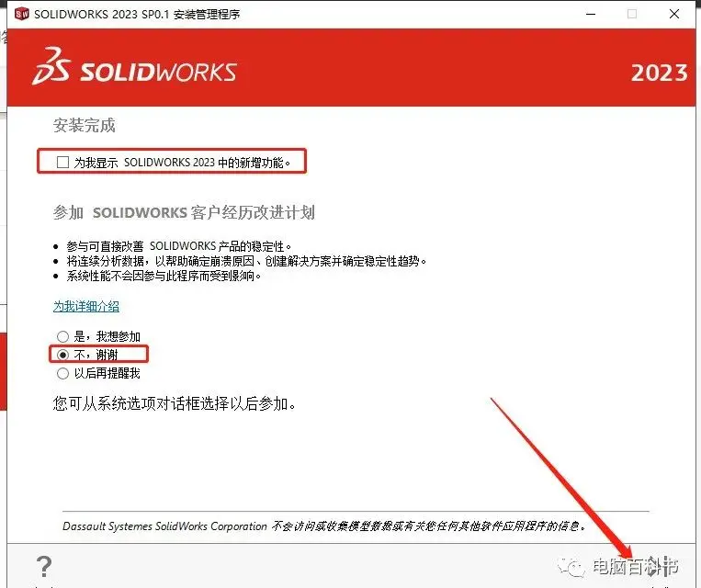
Task: Click the help question mark icon
Action: (44, 566)
